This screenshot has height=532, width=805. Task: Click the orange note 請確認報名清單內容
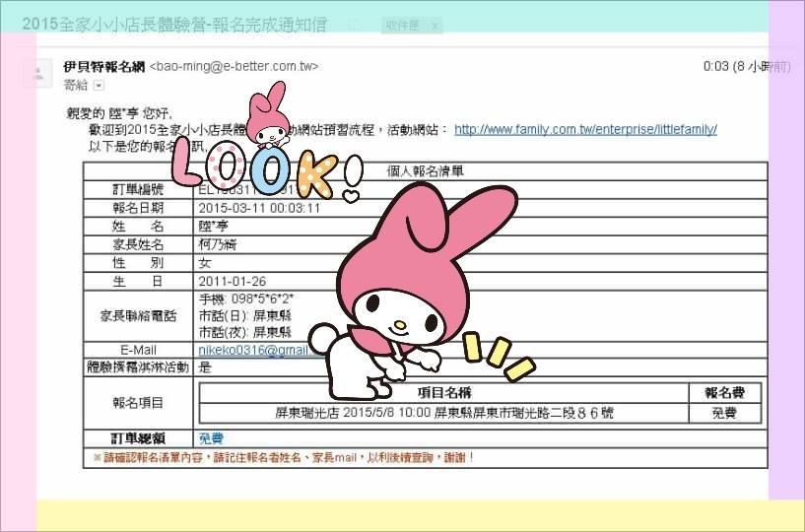[x=284, y=457]
